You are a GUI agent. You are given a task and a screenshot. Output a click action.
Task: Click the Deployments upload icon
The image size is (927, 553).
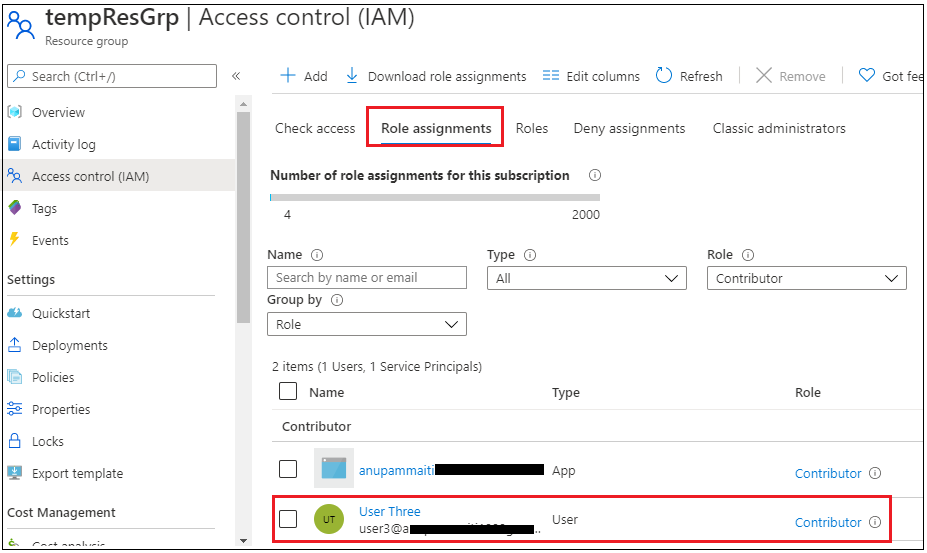point(15,345)
